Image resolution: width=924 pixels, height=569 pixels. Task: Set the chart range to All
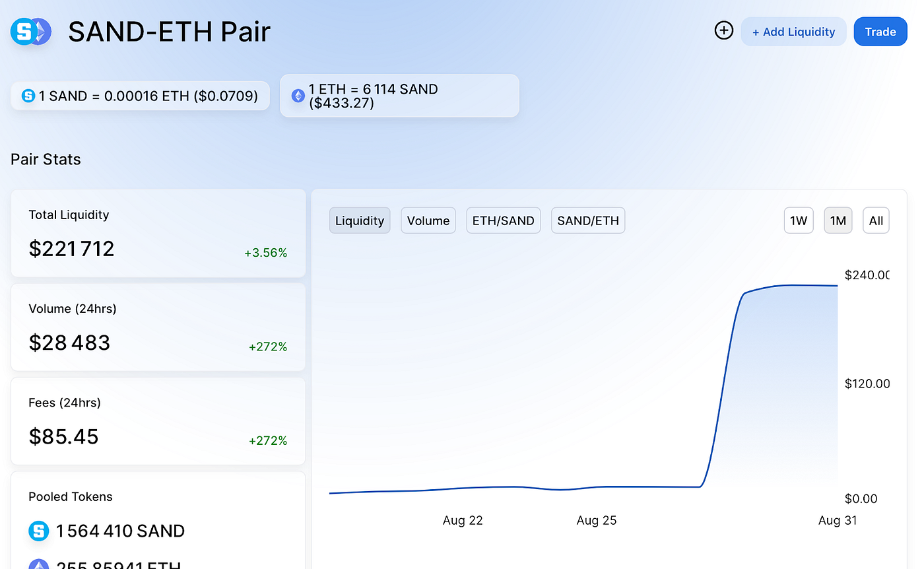click(876, 220)
